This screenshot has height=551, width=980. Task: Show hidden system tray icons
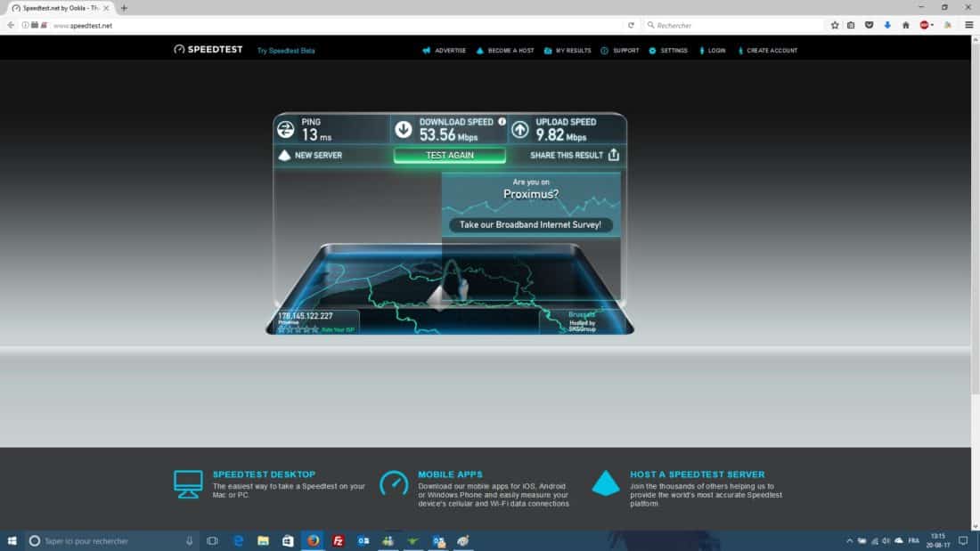click(849, 541)
